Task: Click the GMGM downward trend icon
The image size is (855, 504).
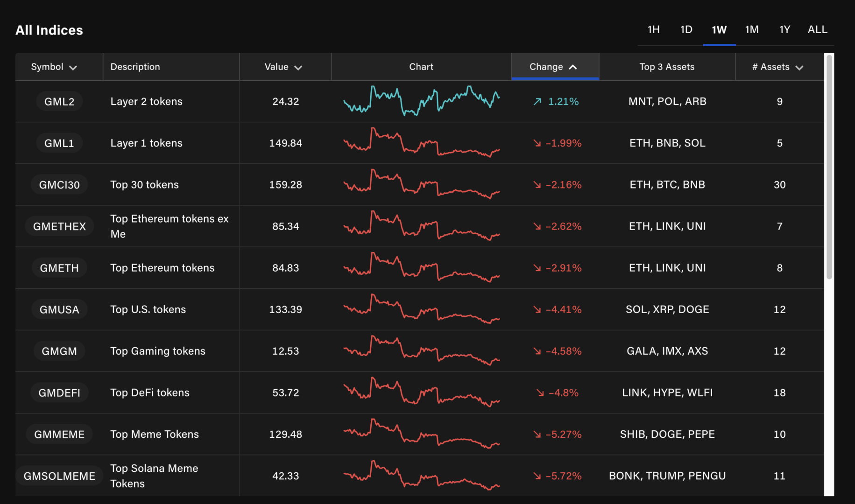Action: tap(537, 351)
